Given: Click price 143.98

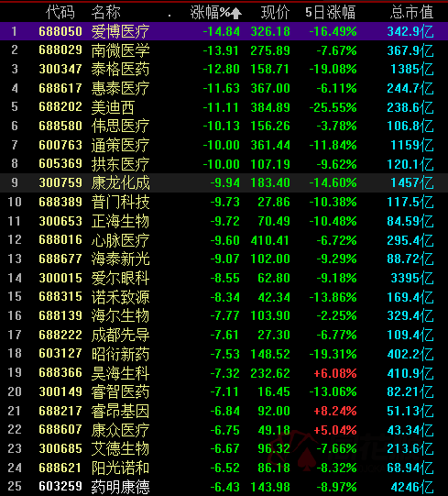Looking at the screenshot, I should pyautogui.click(x=270, y=487).
